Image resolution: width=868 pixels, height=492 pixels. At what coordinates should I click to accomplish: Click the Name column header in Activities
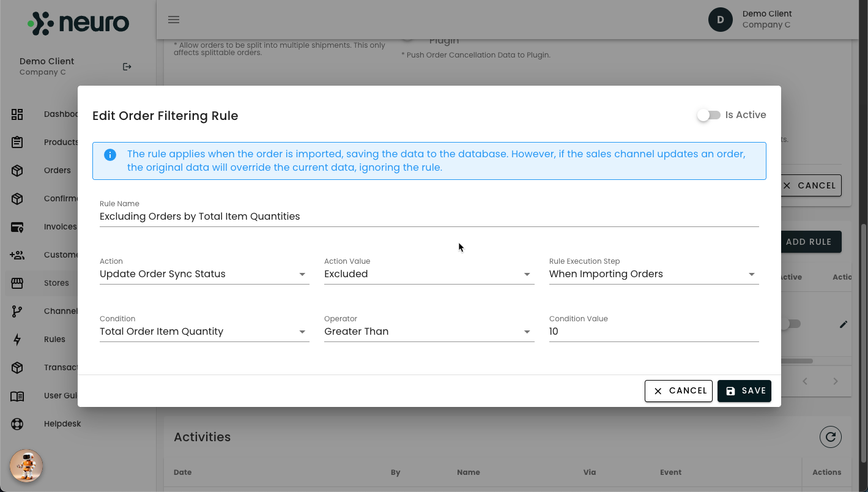[x=469, y=472]
